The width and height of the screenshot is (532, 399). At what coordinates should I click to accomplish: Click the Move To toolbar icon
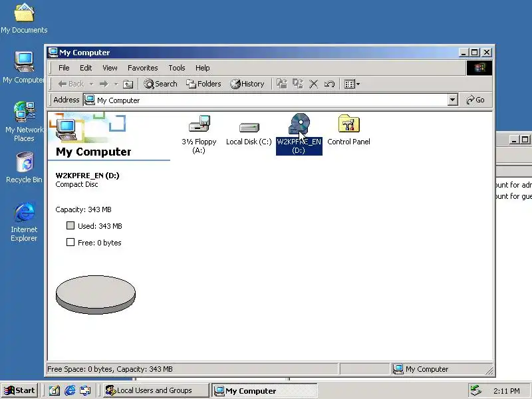click(281, 84)
